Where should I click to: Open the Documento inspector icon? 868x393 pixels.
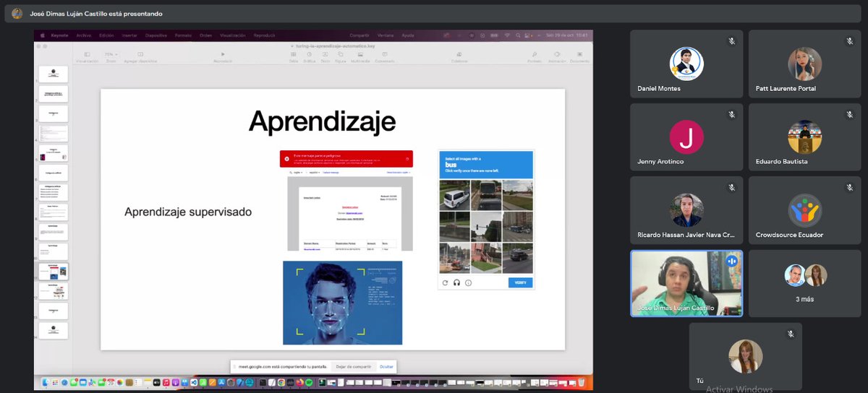click(x=579, y=54)
